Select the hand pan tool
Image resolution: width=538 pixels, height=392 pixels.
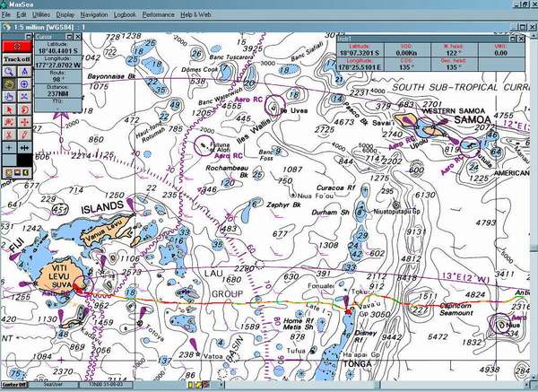point(9,97)
